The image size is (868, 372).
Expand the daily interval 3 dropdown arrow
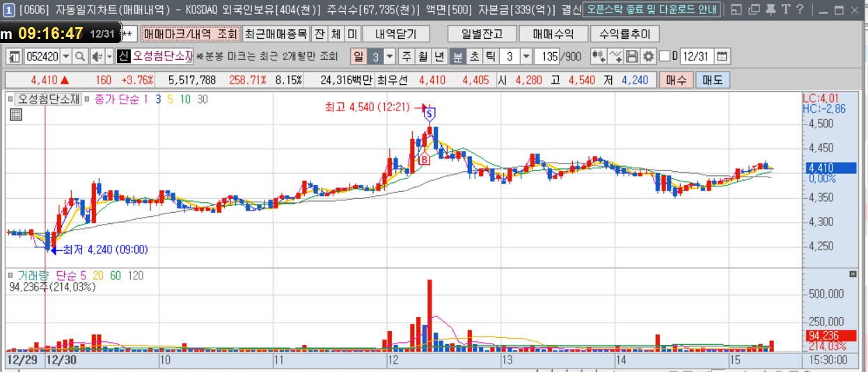[x=390, y=56]
